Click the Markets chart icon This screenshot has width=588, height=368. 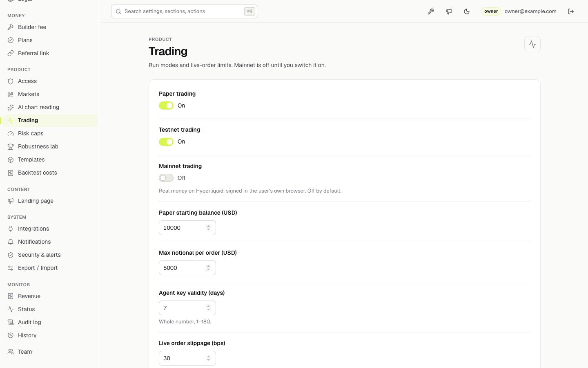[11, 94]
